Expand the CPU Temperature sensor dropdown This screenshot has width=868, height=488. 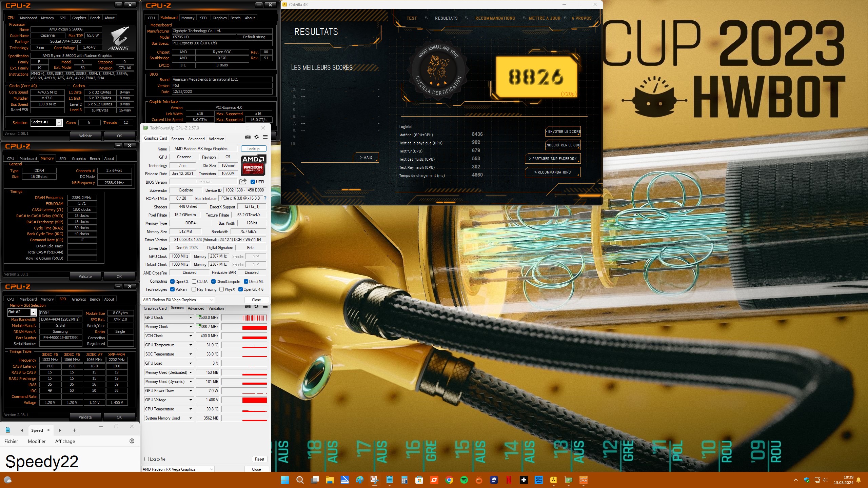(191, 409)
